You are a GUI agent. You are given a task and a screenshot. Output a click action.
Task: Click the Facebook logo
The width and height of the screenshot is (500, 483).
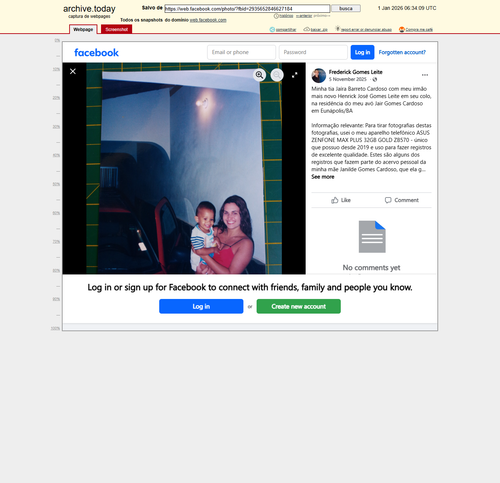[x=96, y=52]
